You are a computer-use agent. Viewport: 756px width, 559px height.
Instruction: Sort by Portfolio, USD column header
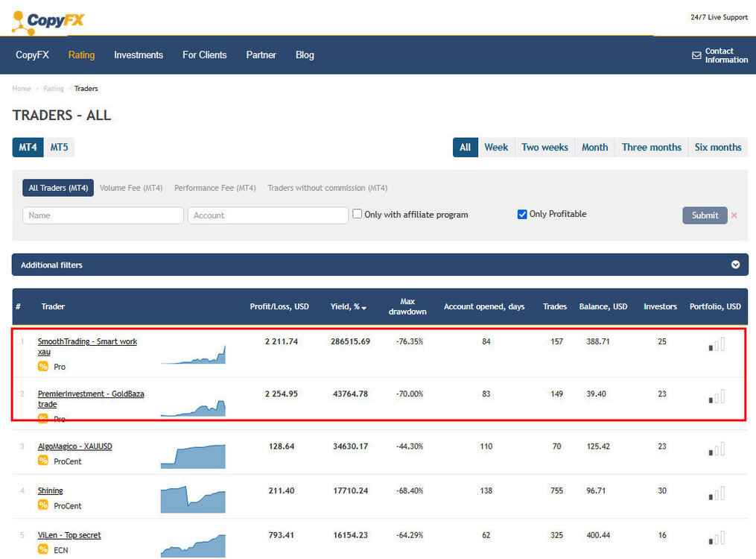(x=715, y=307)
